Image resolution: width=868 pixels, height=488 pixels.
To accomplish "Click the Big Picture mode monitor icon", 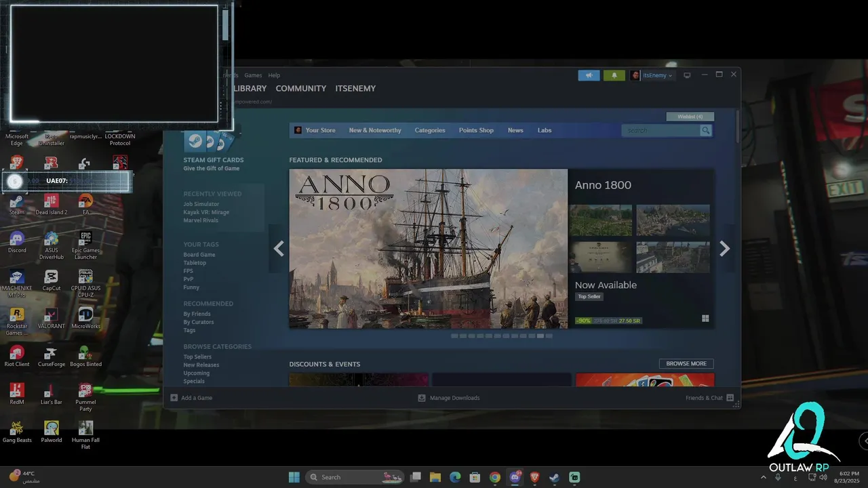I will [686, 75].
